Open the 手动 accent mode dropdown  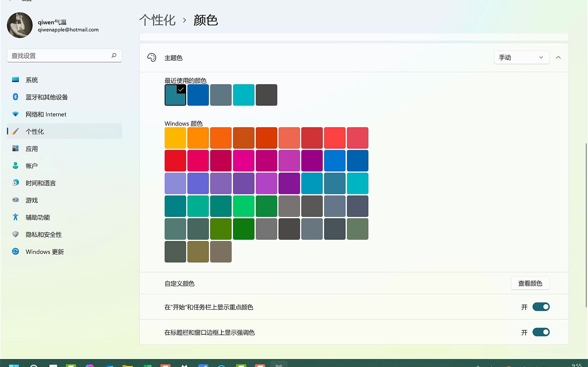click(522, 57)
